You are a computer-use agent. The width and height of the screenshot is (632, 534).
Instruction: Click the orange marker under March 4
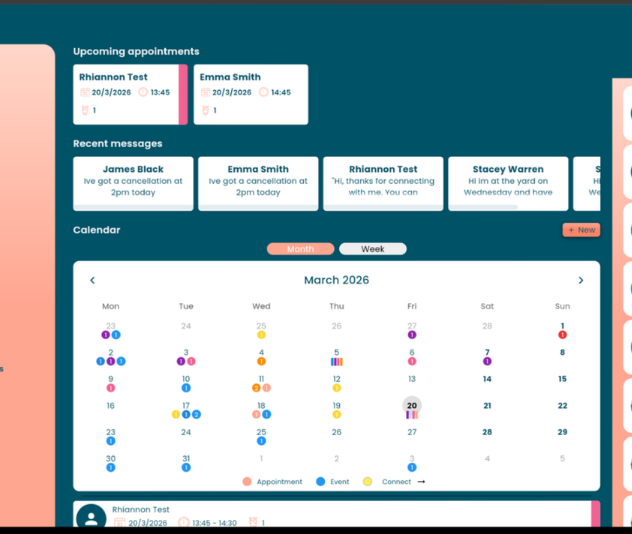(261, 361)
